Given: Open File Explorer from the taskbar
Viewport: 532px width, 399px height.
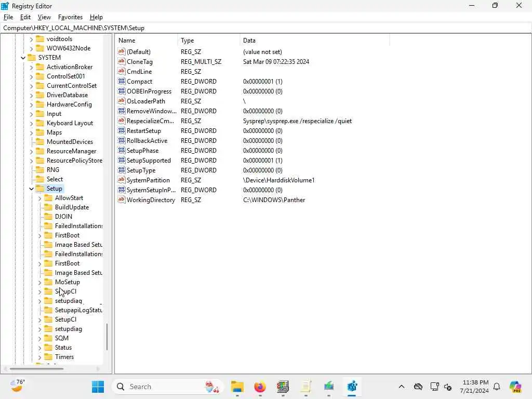Looking at the screenshot, I should coord(237,387).
